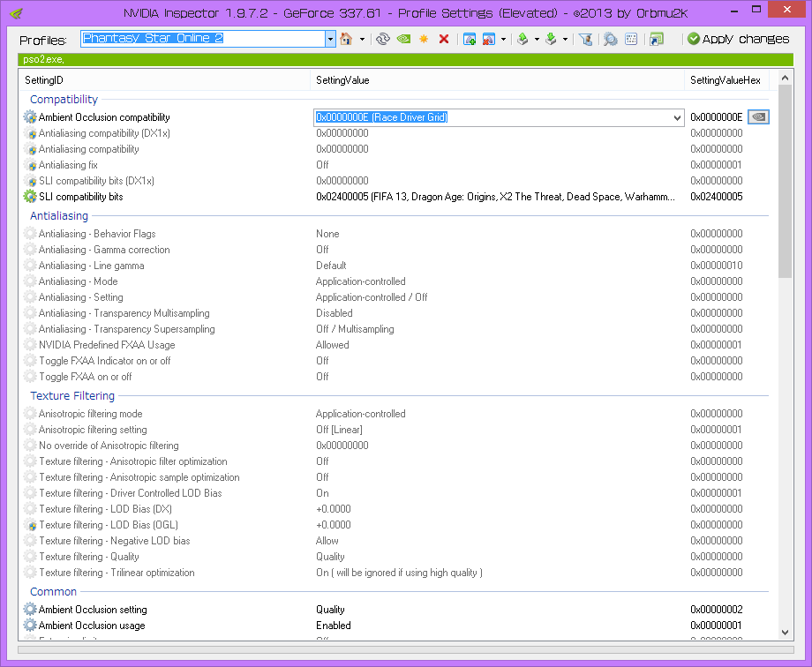Collapse the Common group header
The width and height of the screenshot is (812, 667).
(53, 591)
